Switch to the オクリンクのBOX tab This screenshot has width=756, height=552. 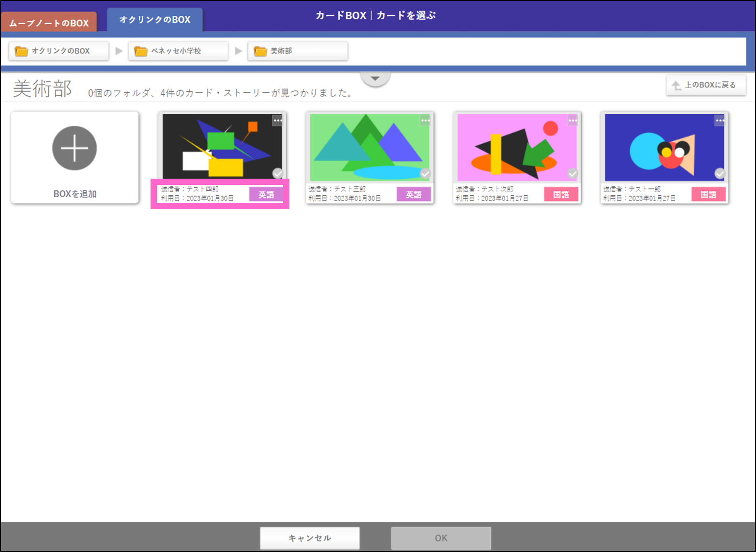[155, 20]
